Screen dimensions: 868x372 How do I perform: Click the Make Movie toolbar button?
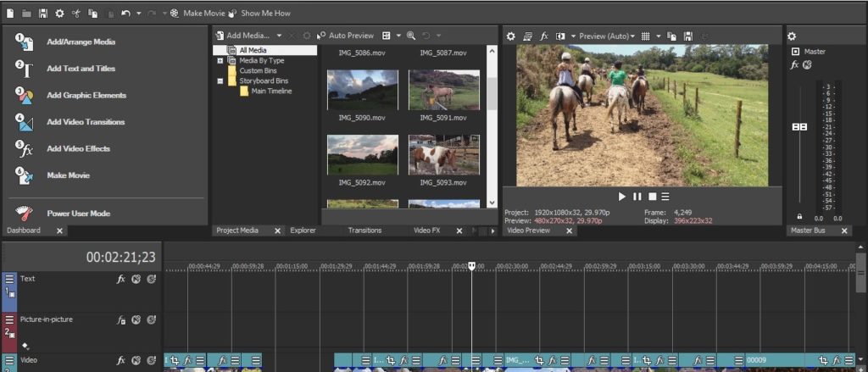click(x=196, y=14)
